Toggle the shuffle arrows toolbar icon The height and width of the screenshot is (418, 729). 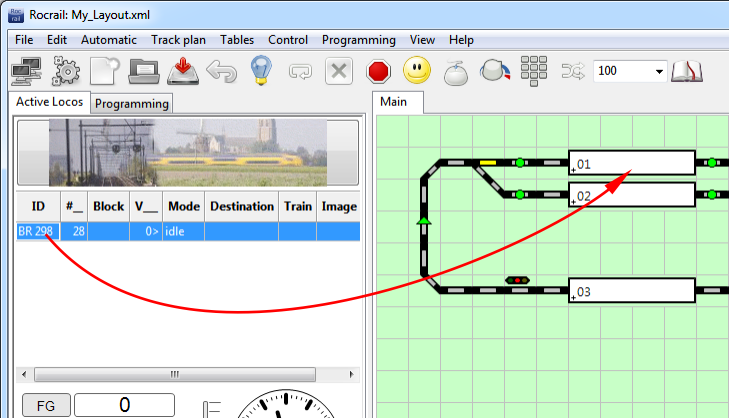(x=574, y=72)
